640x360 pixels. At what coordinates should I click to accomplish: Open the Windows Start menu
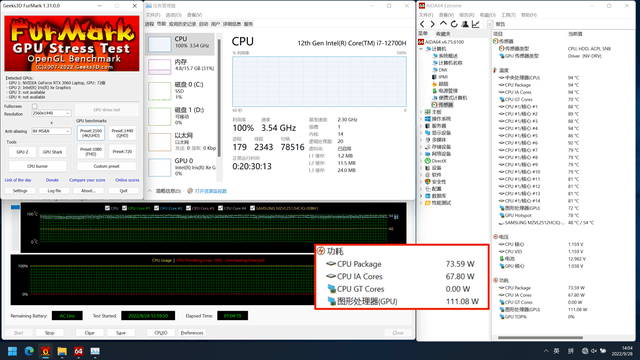click(12, 351)
